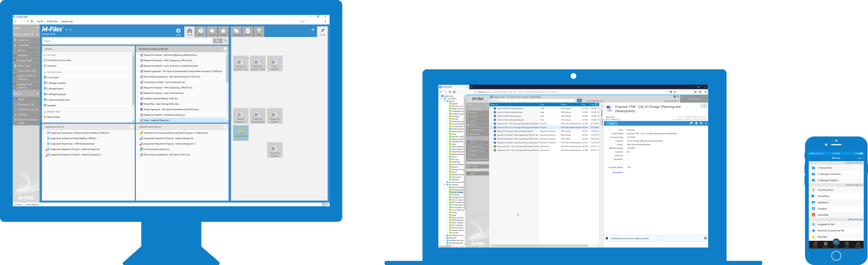The height and width of the screenshot is (265, 868).
Task: Click the Pinned pushpin icon
Action: [322, 31]
